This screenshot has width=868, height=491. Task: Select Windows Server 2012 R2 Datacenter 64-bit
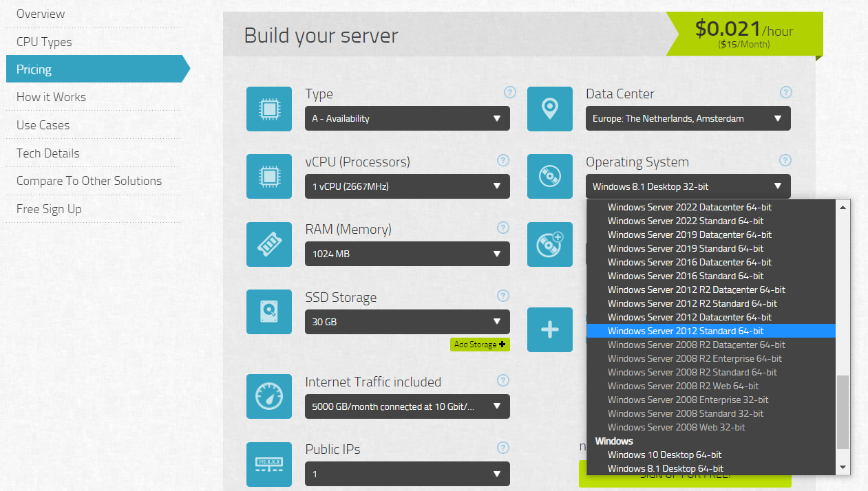711,290
